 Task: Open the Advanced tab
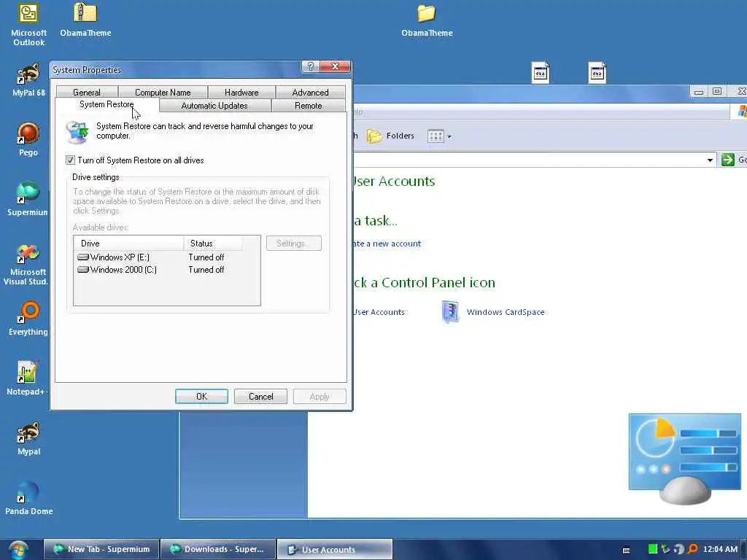click(310, 93)
